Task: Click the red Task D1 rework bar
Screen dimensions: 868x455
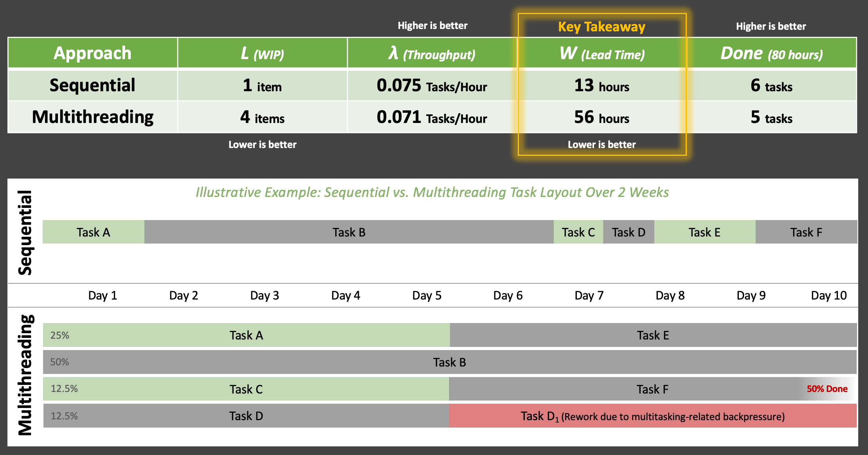Action: point(652,416)
